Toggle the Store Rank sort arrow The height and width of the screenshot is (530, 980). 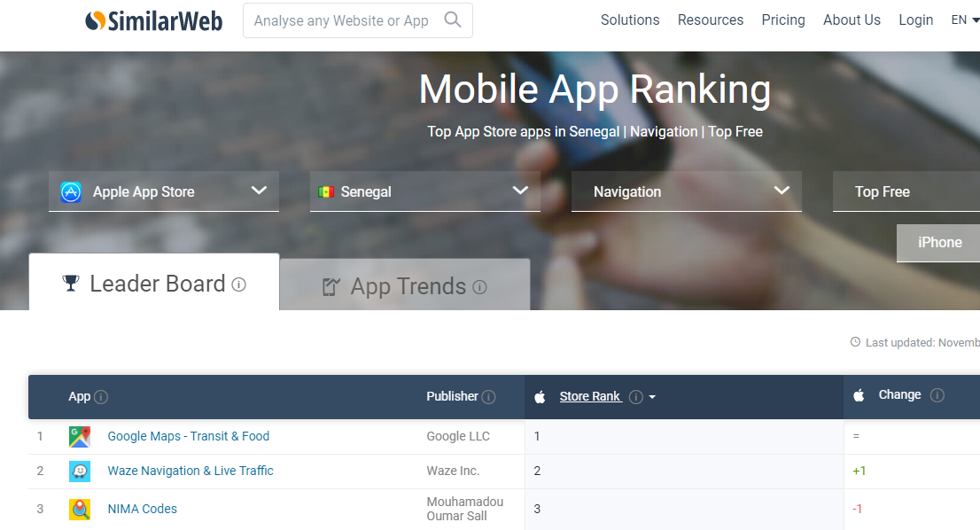[652, 397]
